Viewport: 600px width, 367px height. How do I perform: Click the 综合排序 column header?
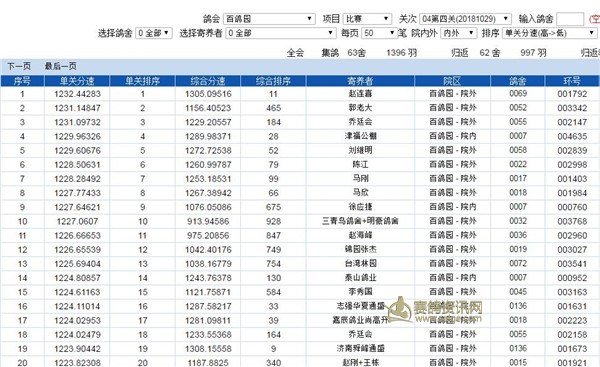click(273, 81)
